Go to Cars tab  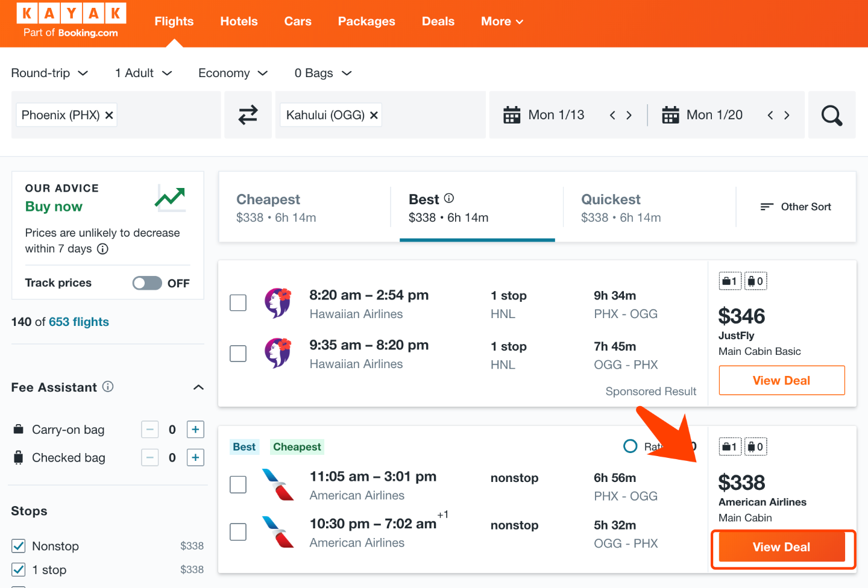298,21
